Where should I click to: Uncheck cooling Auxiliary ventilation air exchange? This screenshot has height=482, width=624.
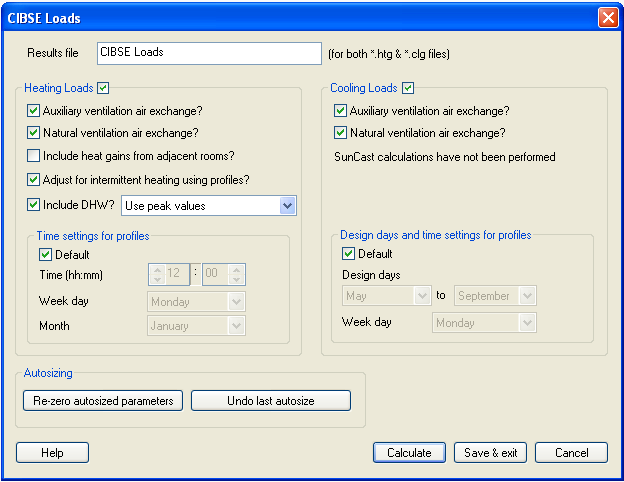pos(340,111)
